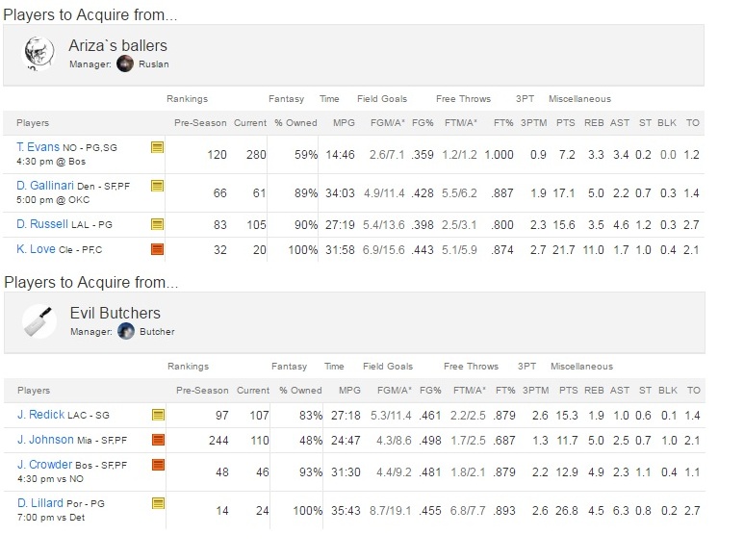Image resolution: width=744 pixels, height=560 pixels.
Task: Open the D. Lillard player link
Action: pyautogui.click(x=40, y=503)
